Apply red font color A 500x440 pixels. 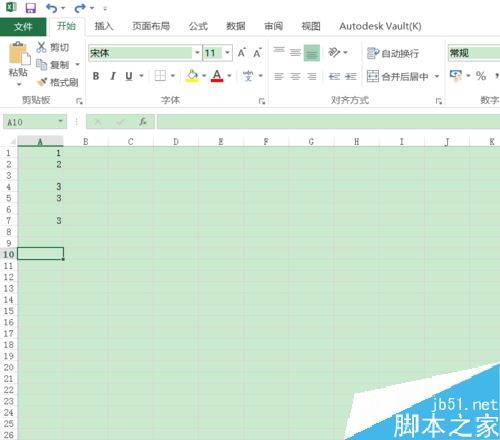coord(217,76)
